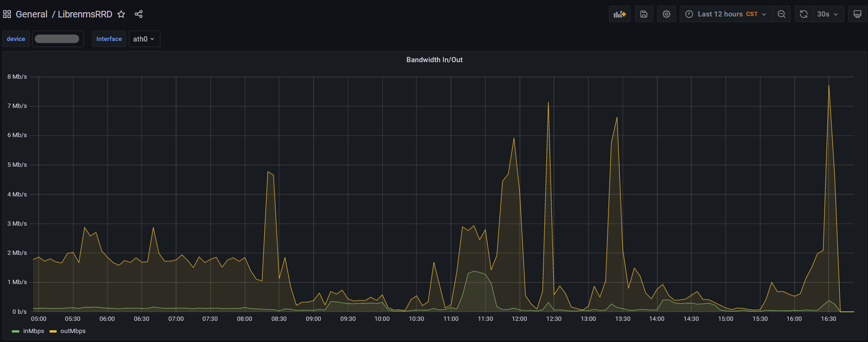868x342 pixels.
Task: Refresh the dashboard now
Action: [x=804, y=14]
